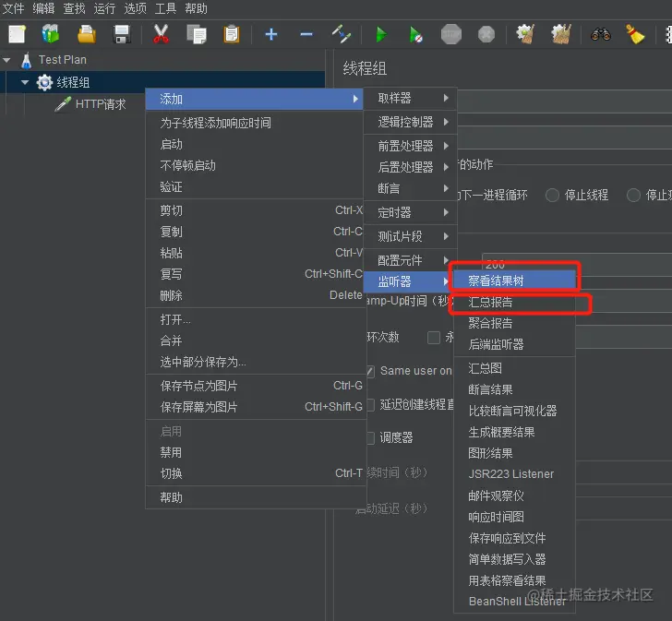672x621 pixels.
Task: Click the Start no pauses icon
Action: tap(415, 35)
